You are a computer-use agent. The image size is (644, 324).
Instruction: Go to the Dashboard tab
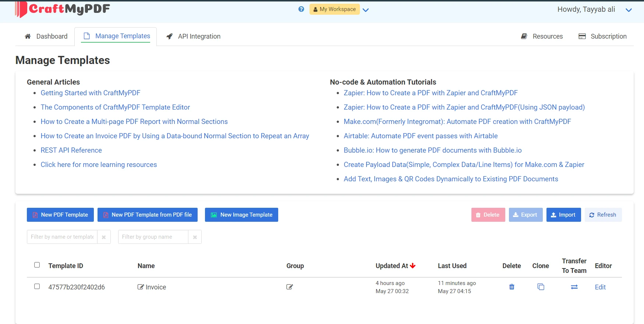coord(46,36)
